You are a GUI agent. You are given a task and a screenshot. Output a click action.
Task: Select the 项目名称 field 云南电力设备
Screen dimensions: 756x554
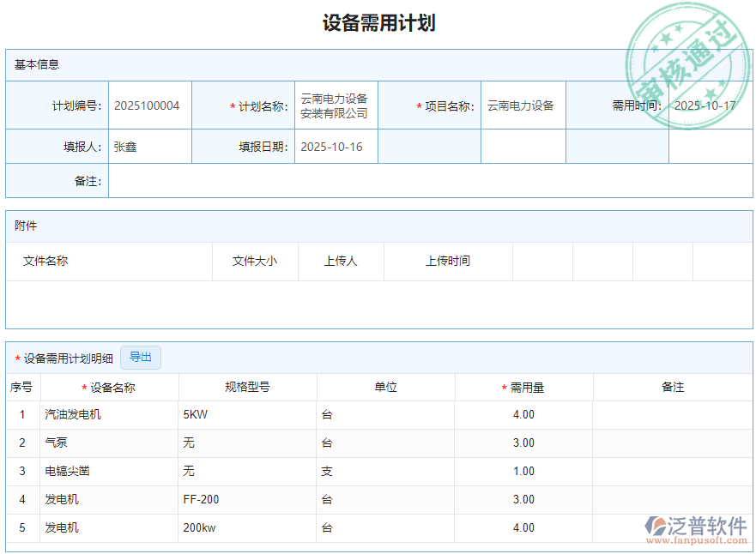click(x=523, y=105)
